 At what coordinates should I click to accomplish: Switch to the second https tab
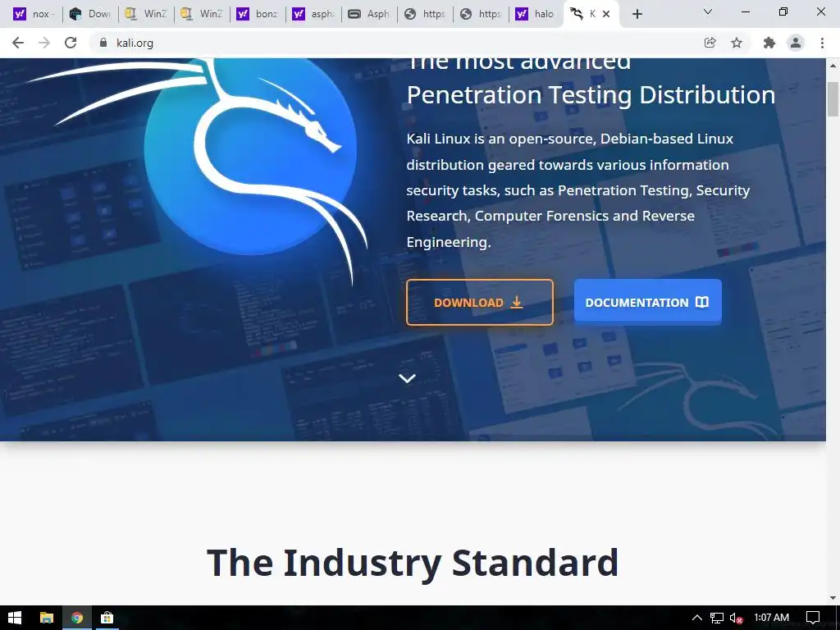(x=480, y=14)
